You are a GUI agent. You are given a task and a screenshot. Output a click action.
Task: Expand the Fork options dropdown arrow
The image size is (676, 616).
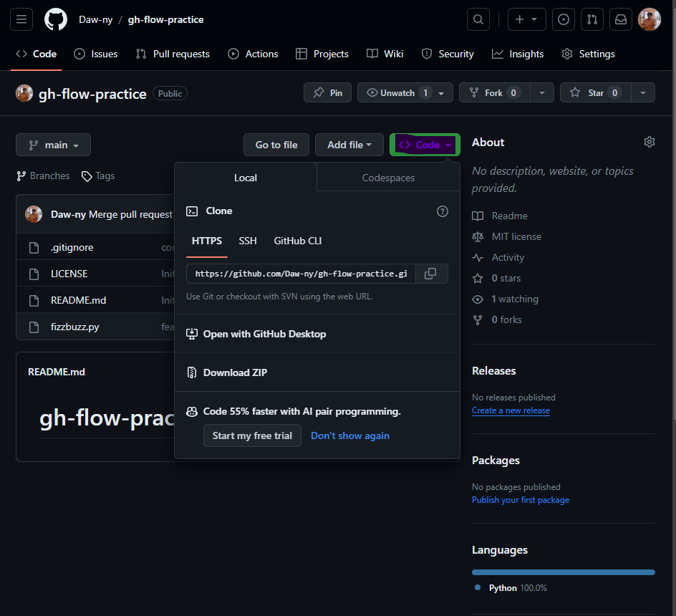(x=542, y=92)
